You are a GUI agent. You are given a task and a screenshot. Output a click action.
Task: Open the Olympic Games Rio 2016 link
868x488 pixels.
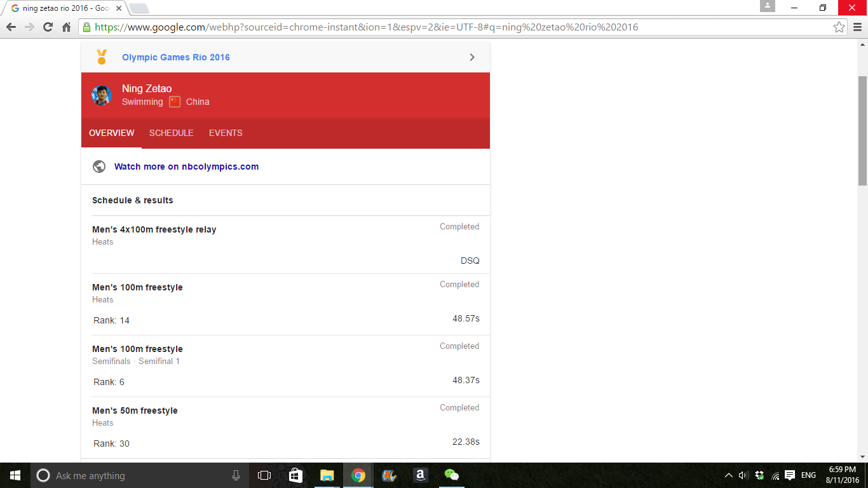[x=176, y=57]
